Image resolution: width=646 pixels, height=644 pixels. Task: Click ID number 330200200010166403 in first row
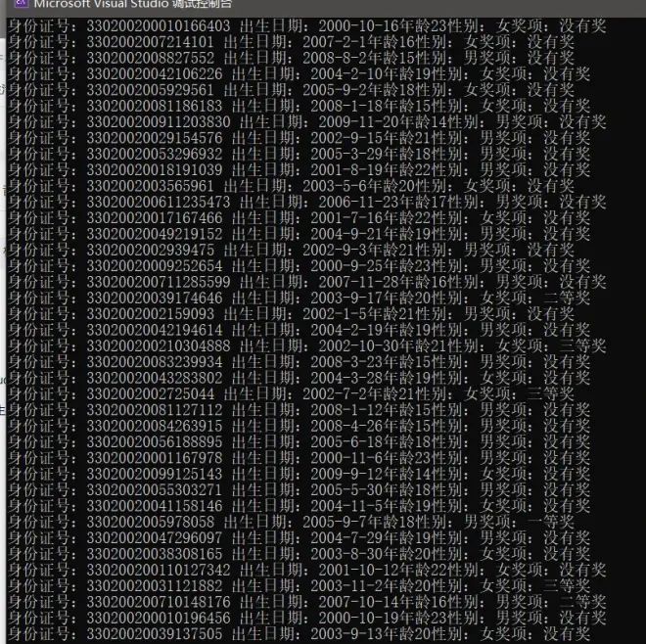tap(159, 25)
